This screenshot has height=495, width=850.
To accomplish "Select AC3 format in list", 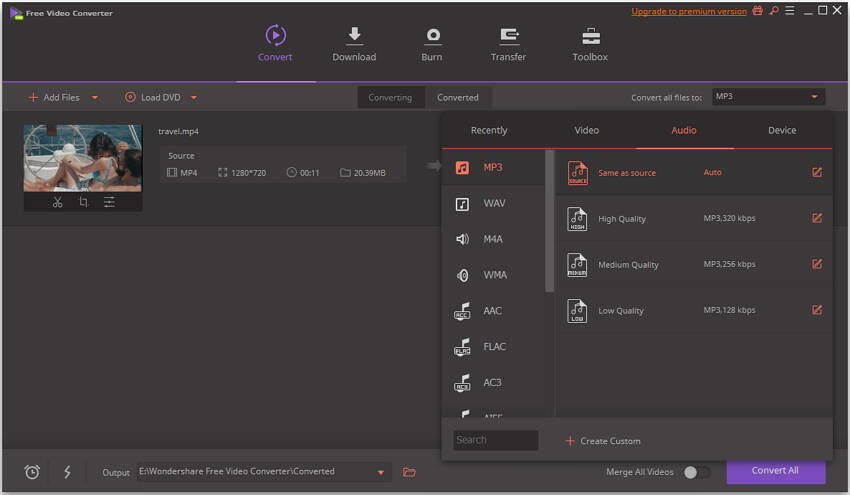I will [x=493, y=382].
